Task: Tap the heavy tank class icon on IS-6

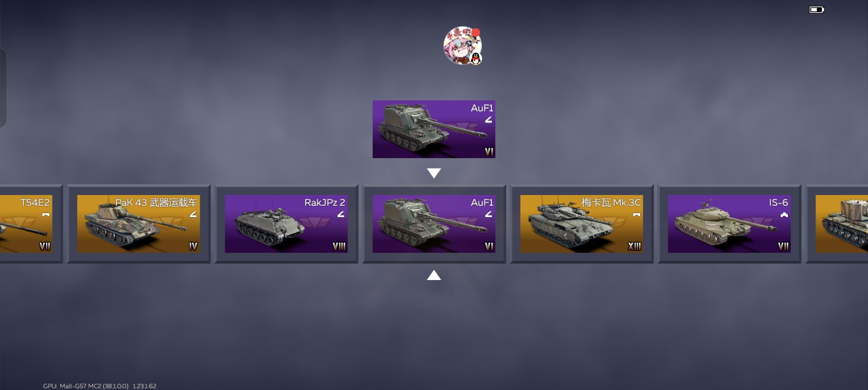Action: 784,215
